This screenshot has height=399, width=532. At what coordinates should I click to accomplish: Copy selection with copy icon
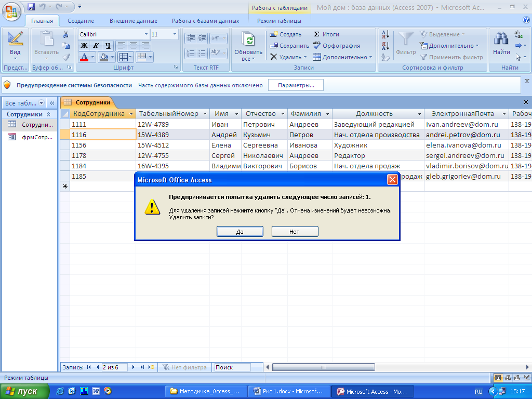[x=66, y=46]
